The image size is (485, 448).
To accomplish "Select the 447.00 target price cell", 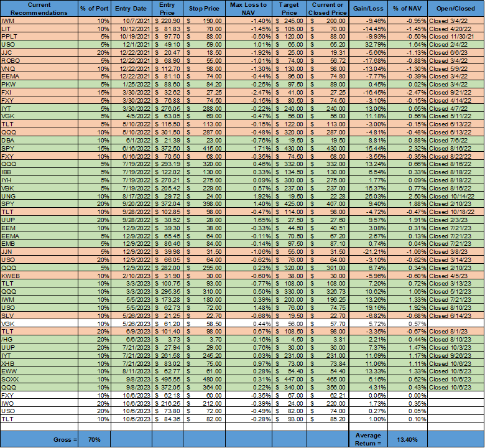I will pyautogui.click(x=290, y=380).
